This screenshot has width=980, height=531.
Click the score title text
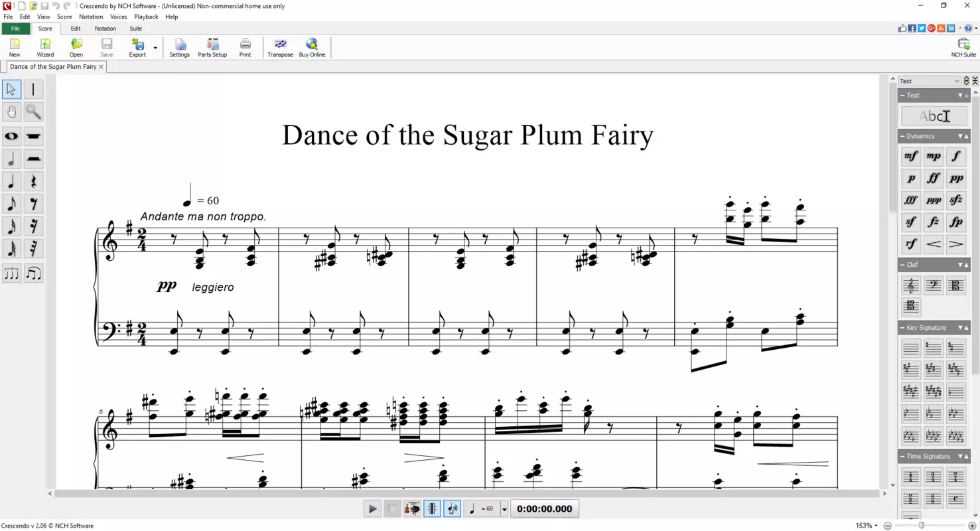[x=468, y=135]
